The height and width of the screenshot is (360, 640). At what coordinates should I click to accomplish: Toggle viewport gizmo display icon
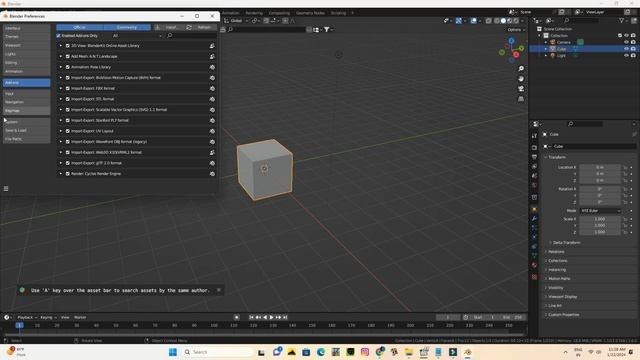[x=458, y=20]
